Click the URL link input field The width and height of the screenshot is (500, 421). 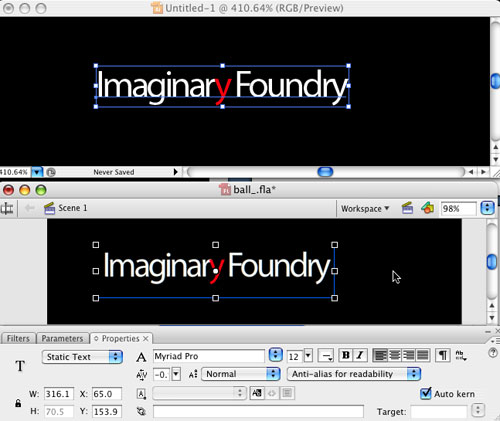click(258, 412)
